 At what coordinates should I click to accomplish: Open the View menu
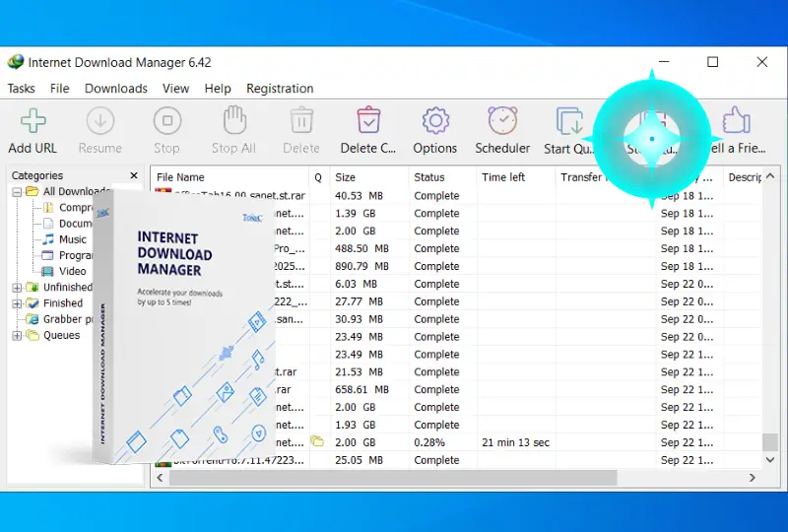176,89
